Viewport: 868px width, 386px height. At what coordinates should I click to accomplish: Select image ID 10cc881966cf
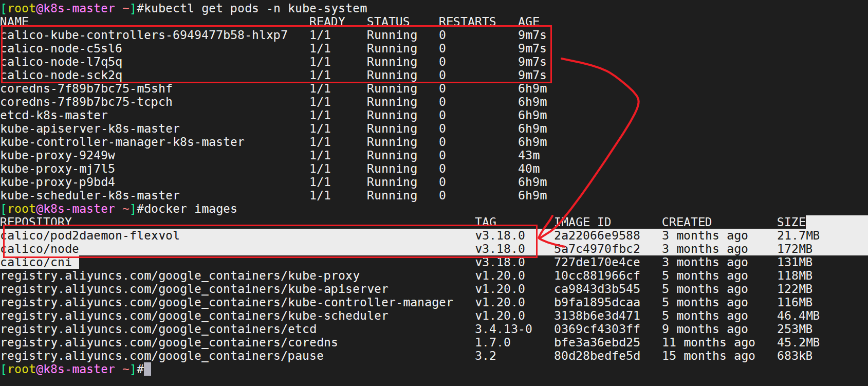pos(597,275)
